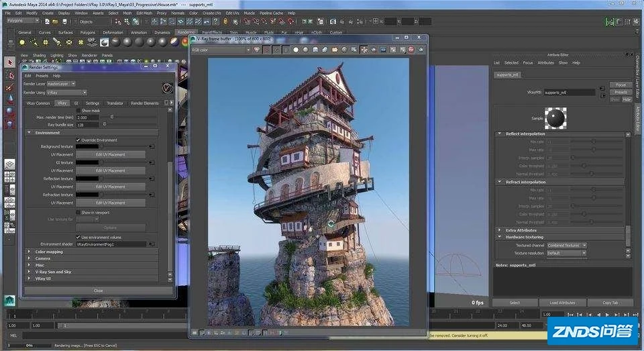Screen dimensions: 644x351
Task: Switch to the Render Elements tab
Action: tap(145, 103)
